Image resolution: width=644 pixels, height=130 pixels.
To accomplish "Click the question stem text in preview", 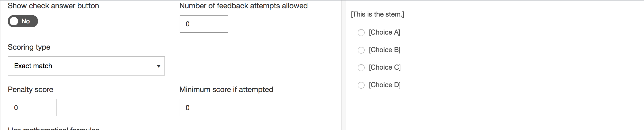I will pyautogui.click(x=377, y=14).
